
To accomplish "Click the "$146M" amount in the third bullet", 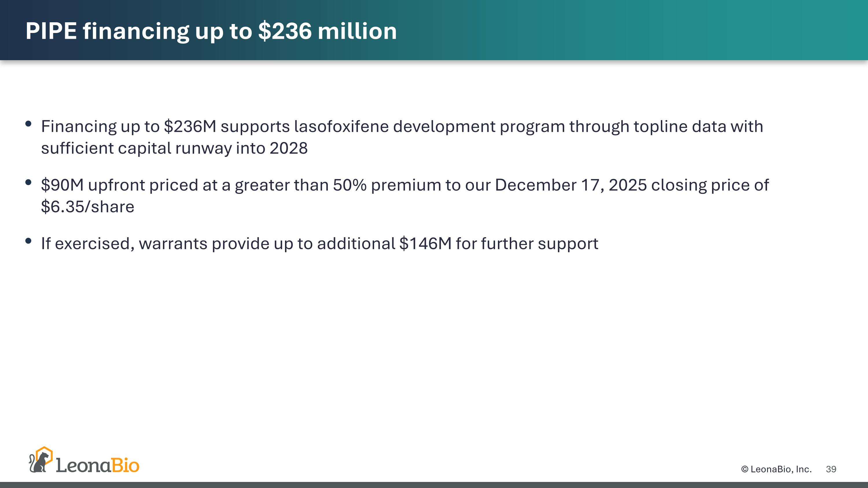I will [x=425, y=244].
